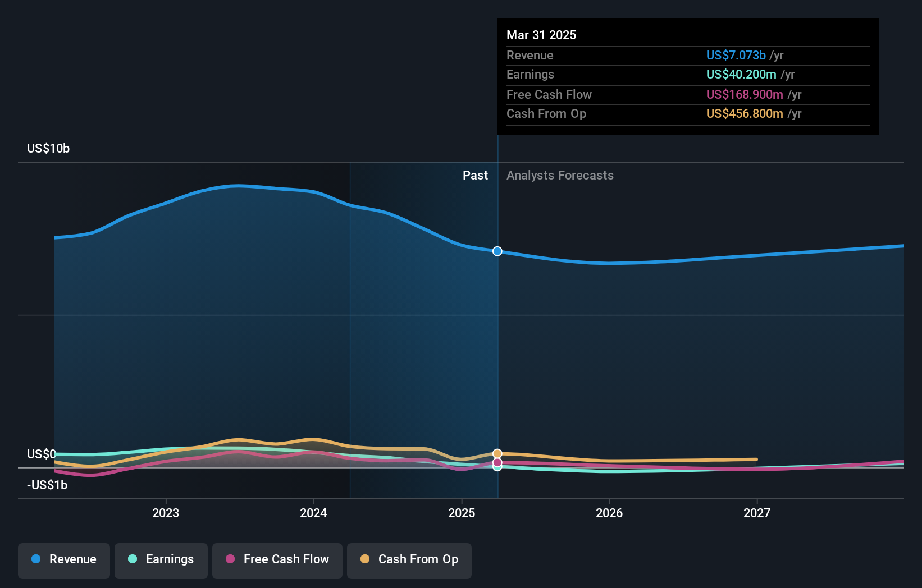Click the orange Cash From Op data point
Screen dimensions: 922x588
click(x=497, y=453)
